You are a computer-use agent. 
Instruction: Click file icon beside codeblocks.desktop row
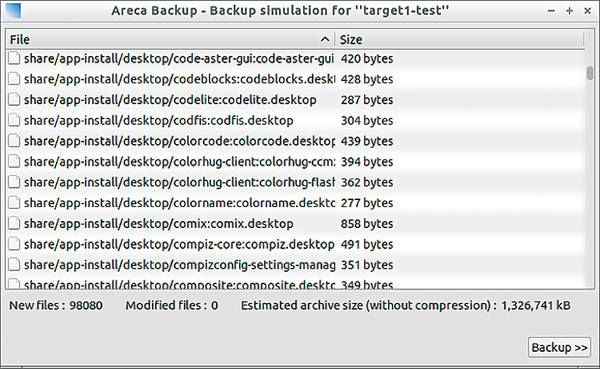(x=14, y=79)
